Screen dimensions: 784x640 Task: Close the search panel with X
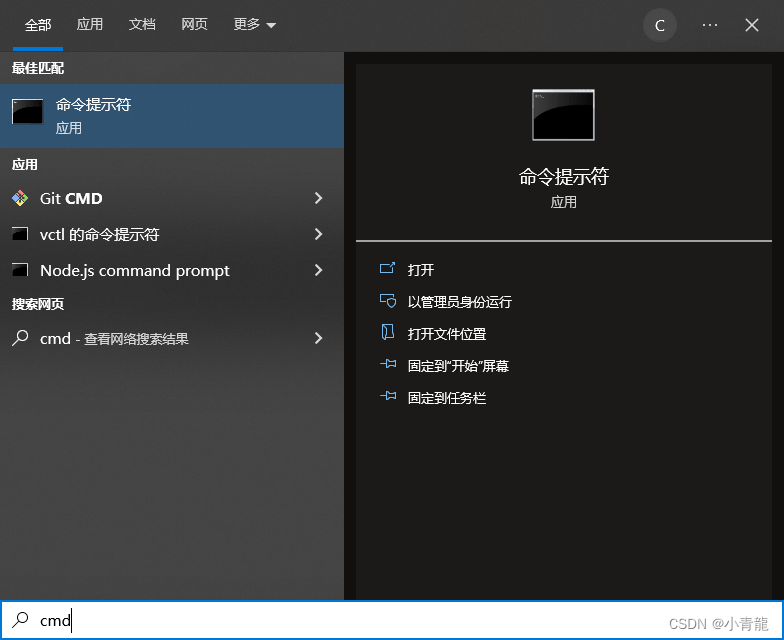pyautogui.click(x=752, y=25)
